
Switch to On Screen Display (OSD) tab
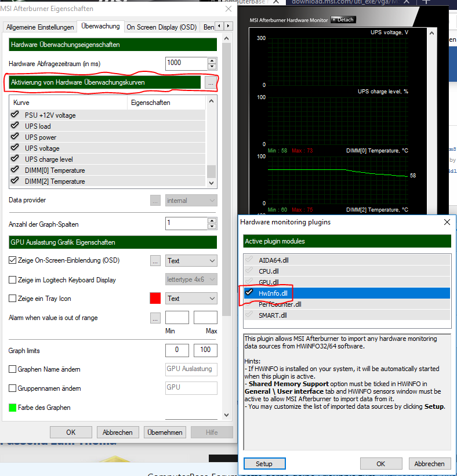pos(162,27)
